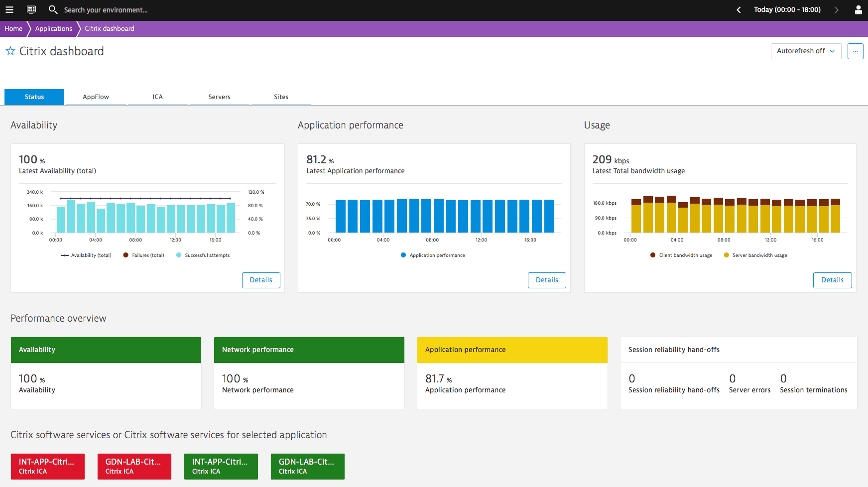This screenshot has width=868, height=487.
Task: Toggle Successful attempts legend series
Action: (x=203, y=255)
